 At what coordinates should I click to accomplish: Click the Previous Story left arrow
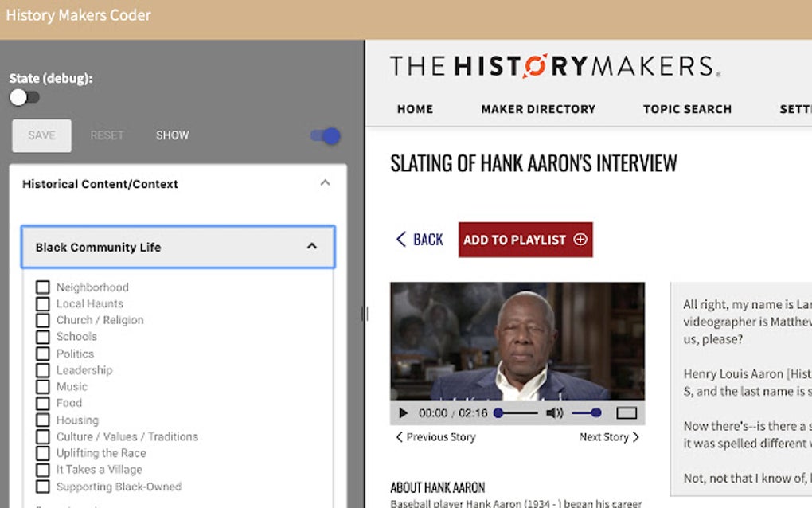click(400, 437)
